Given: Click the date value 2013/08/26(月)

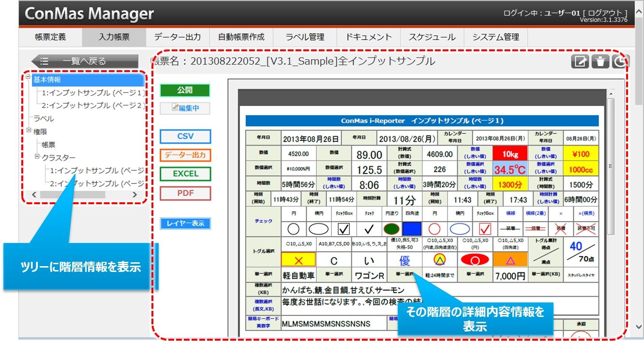Looking at the screenshot, I should [x=407, y=138].
